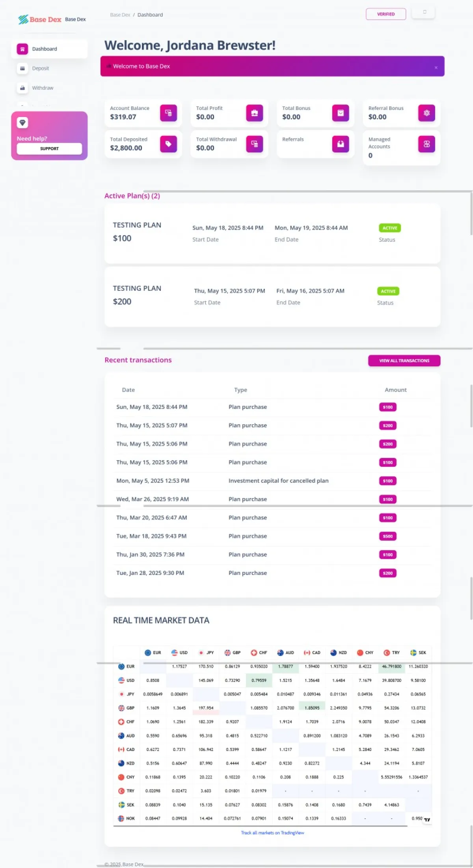Click the SUPPORT button
Image resolution: width=473 pixels, height=868 pixels.
tap(49, 149)
